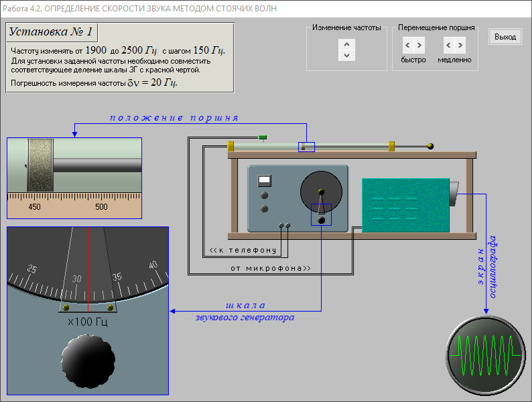532x402 pixels.
Task: Click the green microphone on the tube
Action: 263,139
